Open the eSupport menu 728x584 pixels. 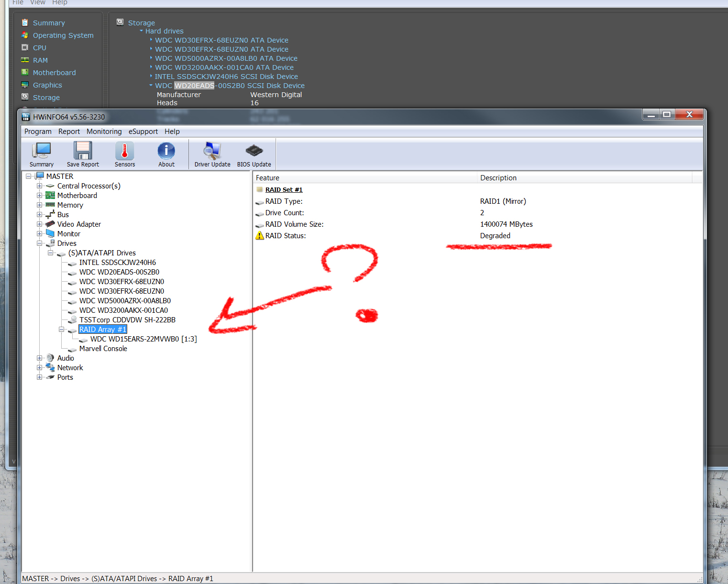[x=143, y=132]
